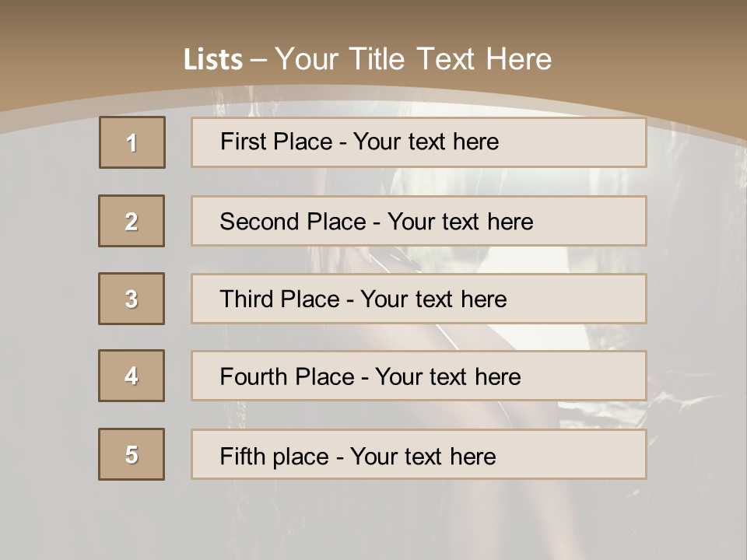
Task: Click the word Title in heading
Action: click(x=377, y=59)
